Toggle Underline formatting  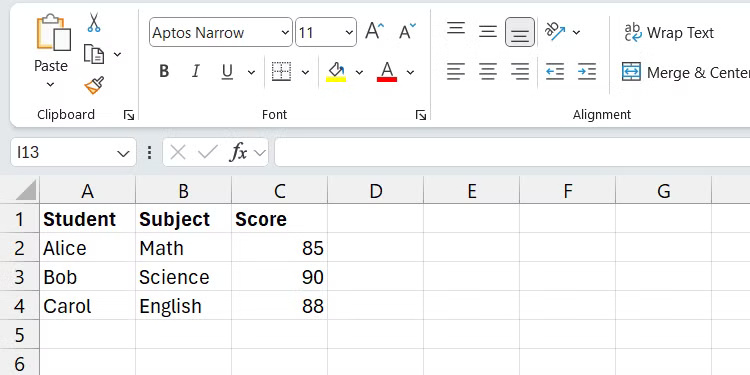(x=227, y=72)
